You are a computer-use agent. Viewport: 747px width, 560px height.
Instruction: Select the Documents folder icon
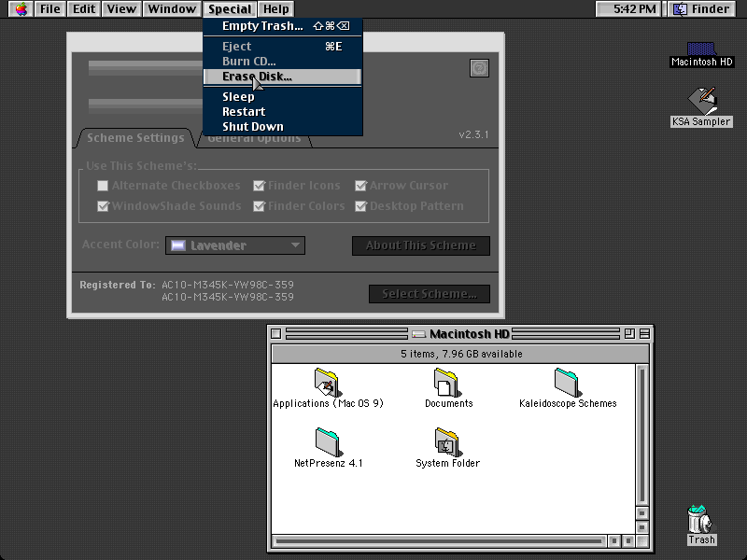(447, 383)
